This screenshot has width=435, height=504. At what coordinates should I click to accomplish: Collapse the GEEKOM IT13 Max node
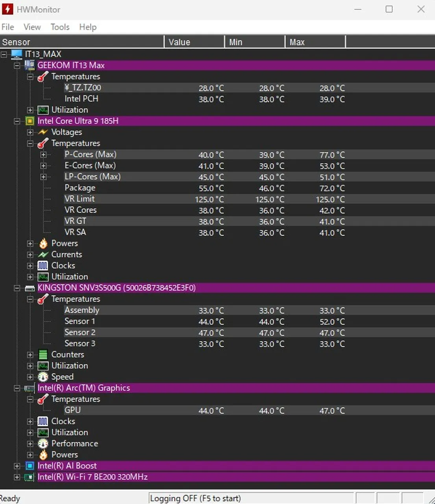click(x=17, y=65)
